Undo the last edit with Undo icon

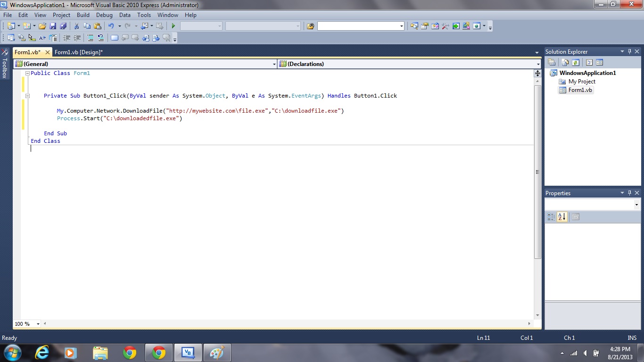[x=111, y=26]
